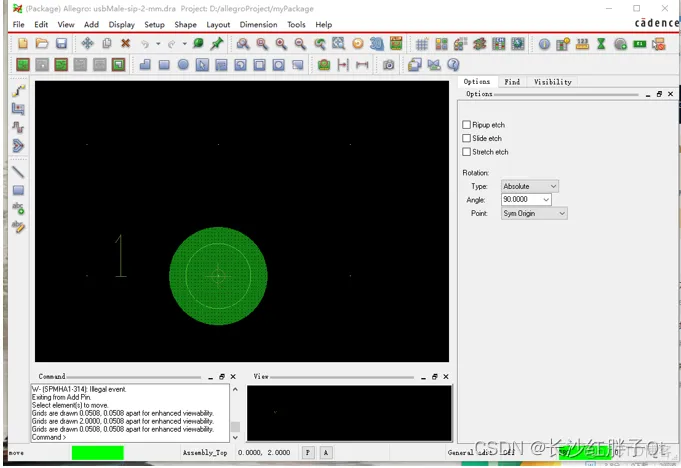Enable the Slide etch checkbox
This screenshot has width=681, height=468.
point(466,138)
